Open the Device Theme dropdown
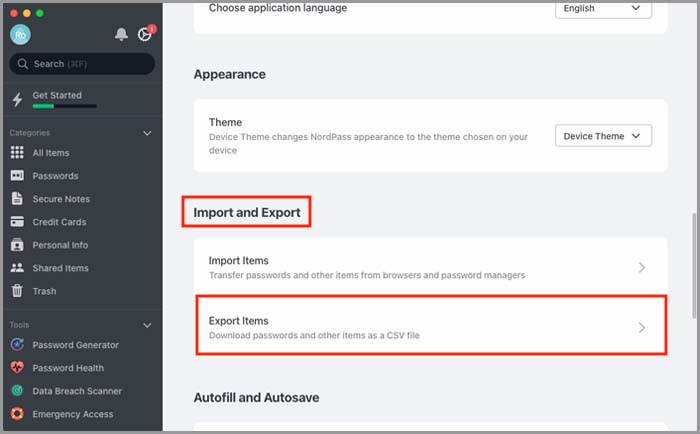This screenshot has width=700, height=434. [603, 136]
